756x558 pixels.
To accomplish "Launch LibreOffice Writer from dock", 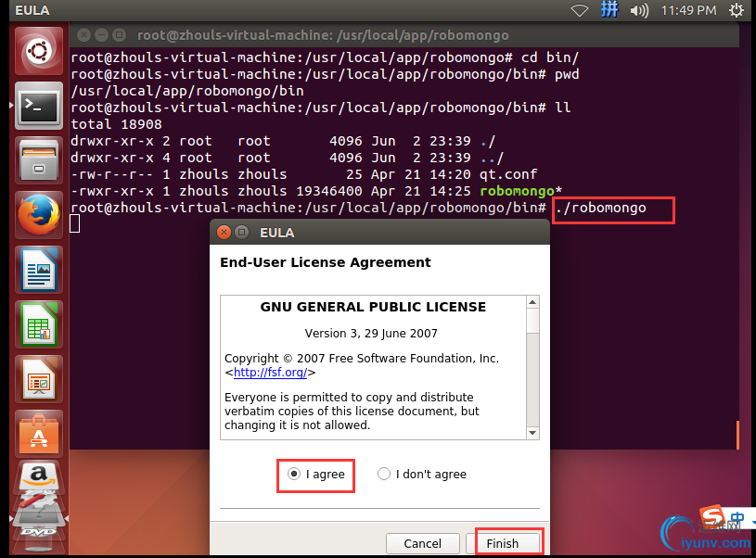I will [x=39, y=270].
